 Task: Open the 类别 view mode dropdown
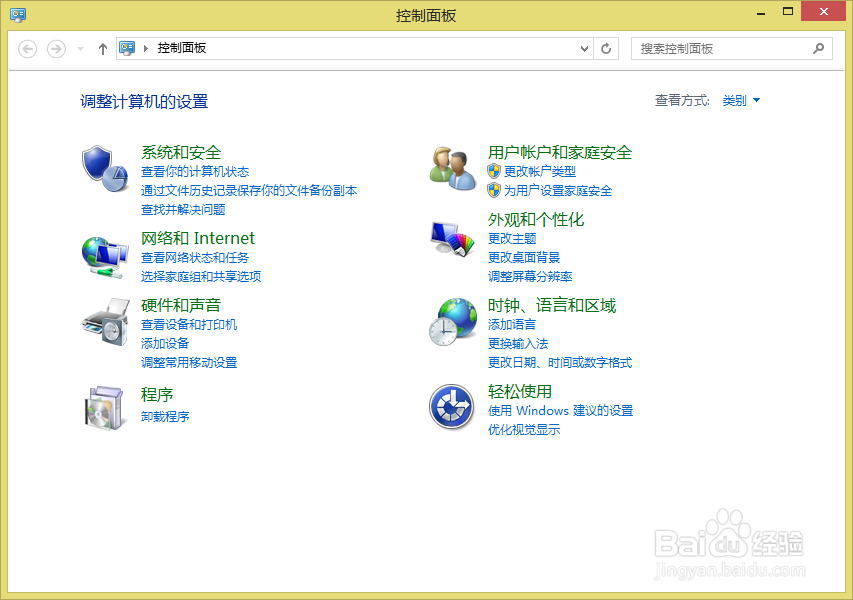click(x=738, y=100)
